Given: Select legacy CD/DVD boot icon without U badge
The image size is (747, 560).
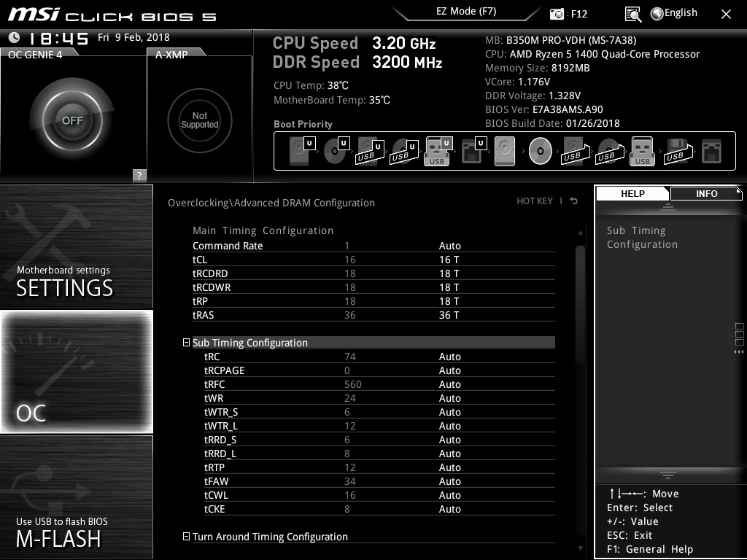Looking at the screenshot, I should 541,151.
